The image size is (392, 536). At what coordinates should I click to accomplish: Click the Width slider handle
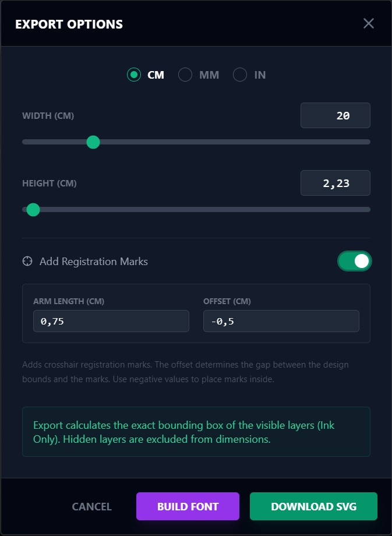tap(93, 142)
